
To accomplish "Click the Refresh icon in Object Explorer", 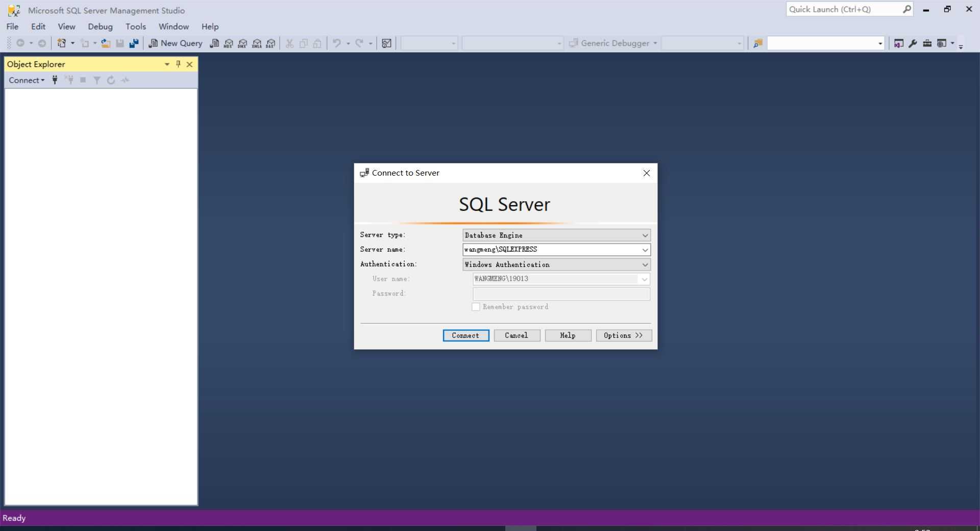I will (111, 80).
